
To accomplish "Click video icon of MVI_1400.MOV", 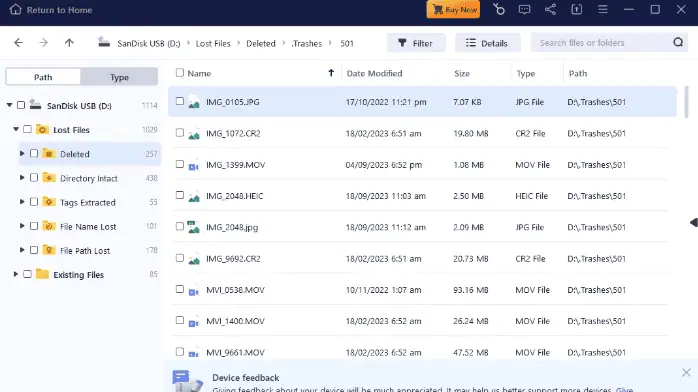I will tap(194, 323).
